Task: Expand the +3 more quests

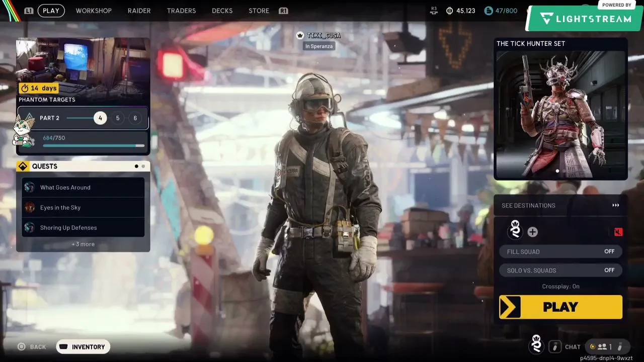Action: [83, 244]
